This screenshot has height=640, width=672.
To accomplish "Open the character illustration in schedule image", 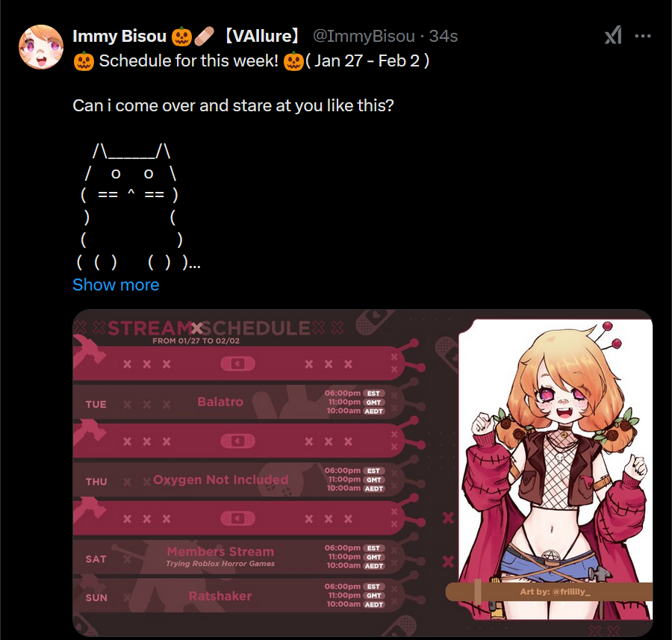I will tap(556, 469).
